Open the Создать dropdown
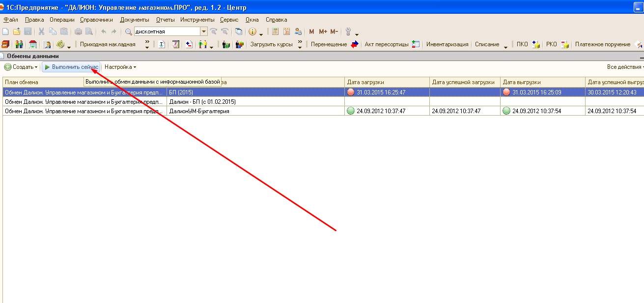Screen dimensions: 644x303 point(21,67)
